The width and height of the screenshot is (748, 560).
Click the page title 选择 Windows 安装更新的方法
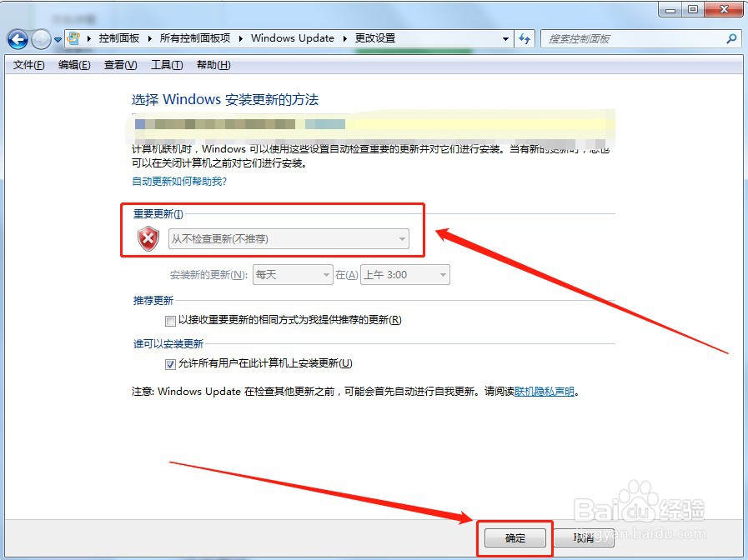(225, 100)
